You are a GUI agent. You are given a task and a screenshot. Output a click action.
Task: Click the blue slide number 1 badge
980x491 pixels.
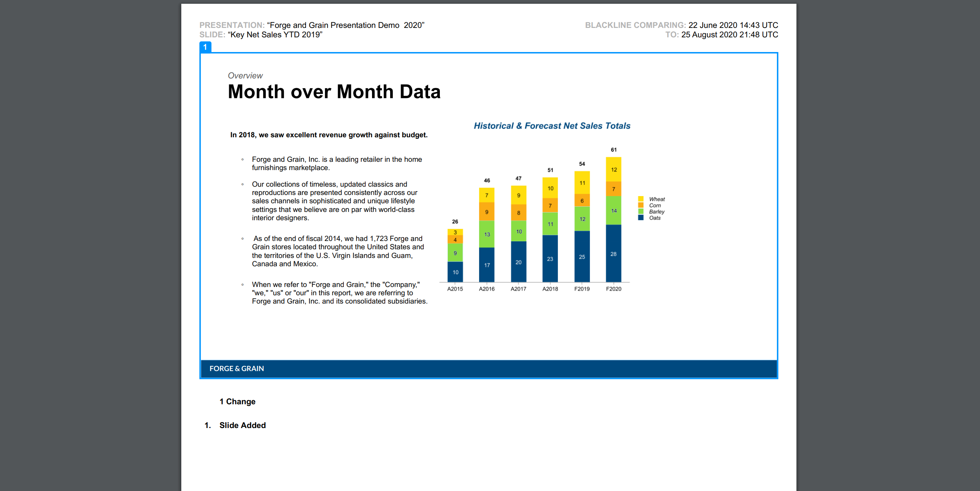point(205,47)
